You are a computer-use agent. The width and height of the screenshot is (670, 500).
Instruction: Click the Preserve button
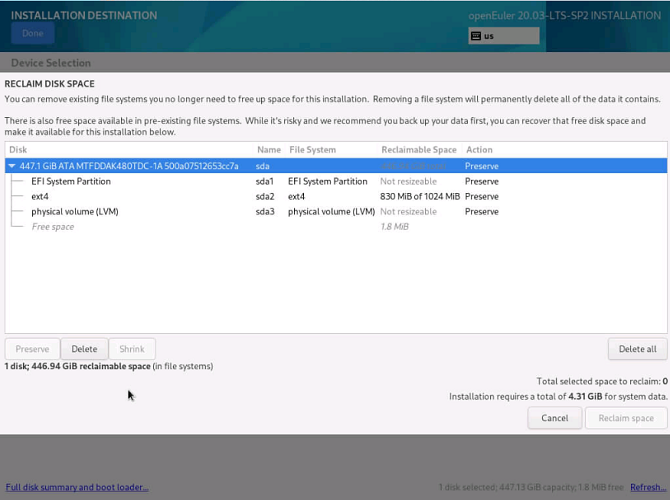coord(32,349)
